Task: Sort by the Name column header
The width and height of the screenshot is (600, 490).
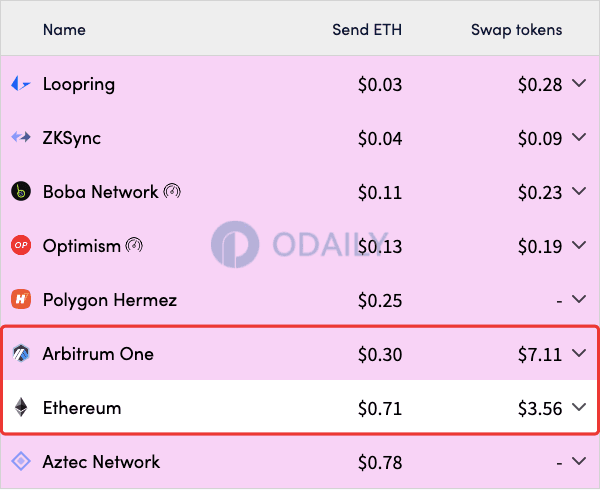Action: 64,29
